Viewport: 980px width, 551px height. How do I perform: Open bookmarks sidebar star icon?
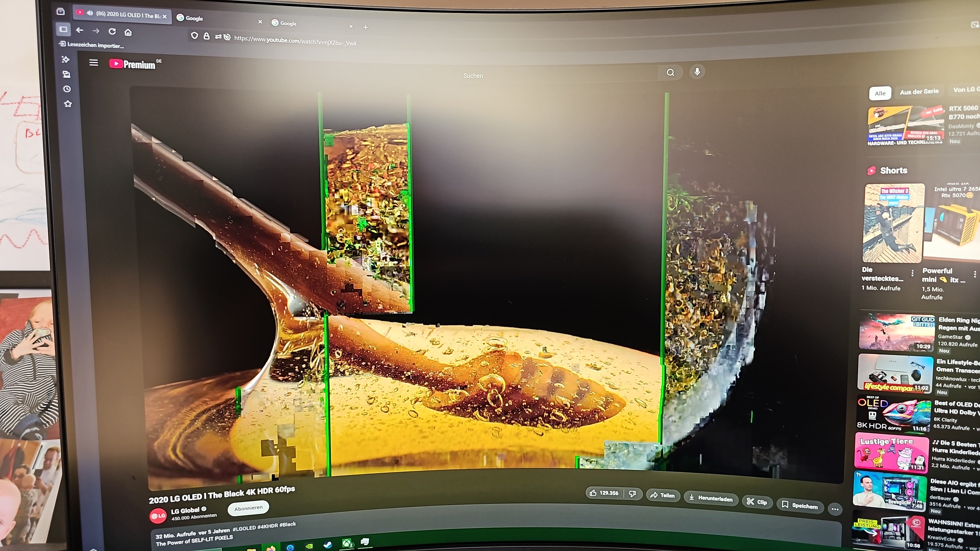click(68, 104)
